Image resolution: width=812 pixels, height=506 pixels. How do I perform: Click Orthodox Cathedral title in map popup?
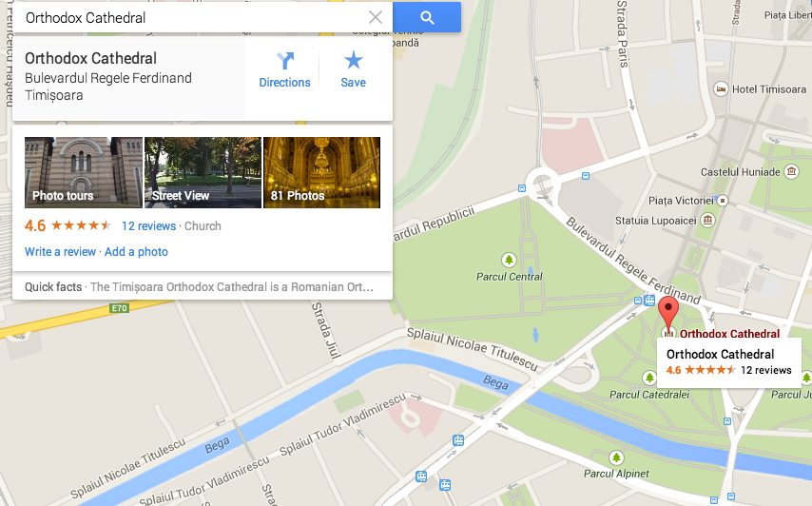721,354
